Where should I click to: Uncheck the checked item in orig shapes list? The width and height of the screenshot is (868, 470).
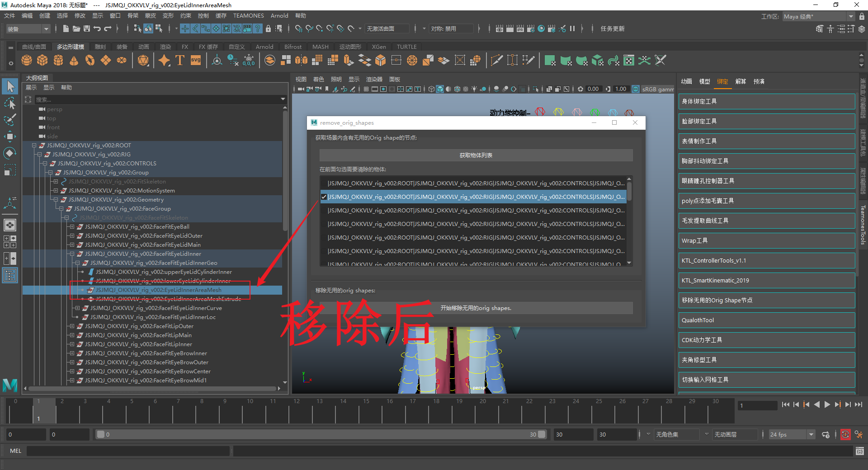[x=324, y=197]
